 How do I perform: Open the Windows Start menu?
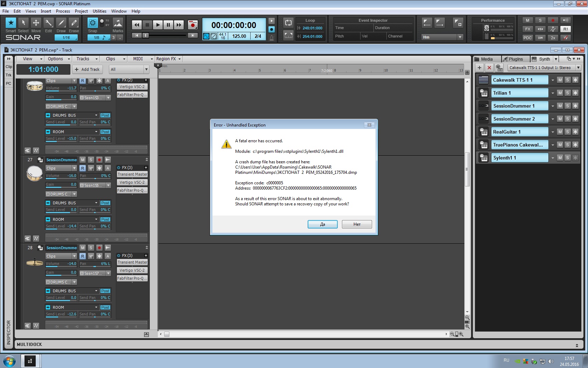pyautogui.click(x=9, y=361)
